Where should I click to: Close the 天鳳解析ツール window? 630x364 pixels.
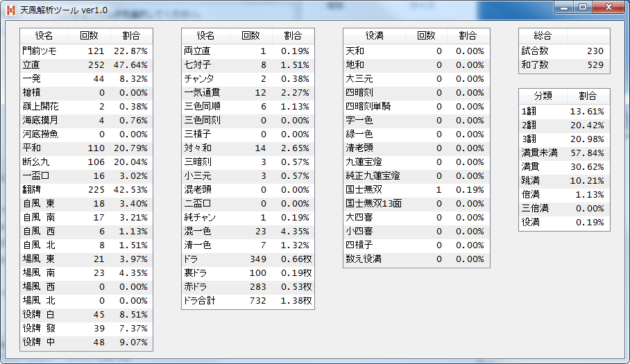[x=608, y=7]
